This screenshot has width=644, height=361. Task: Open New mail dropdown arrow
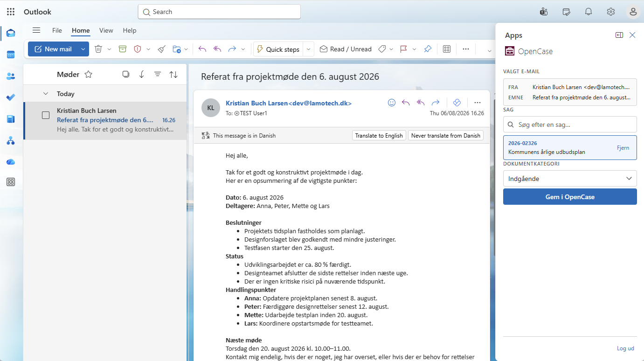pos(83,49)
